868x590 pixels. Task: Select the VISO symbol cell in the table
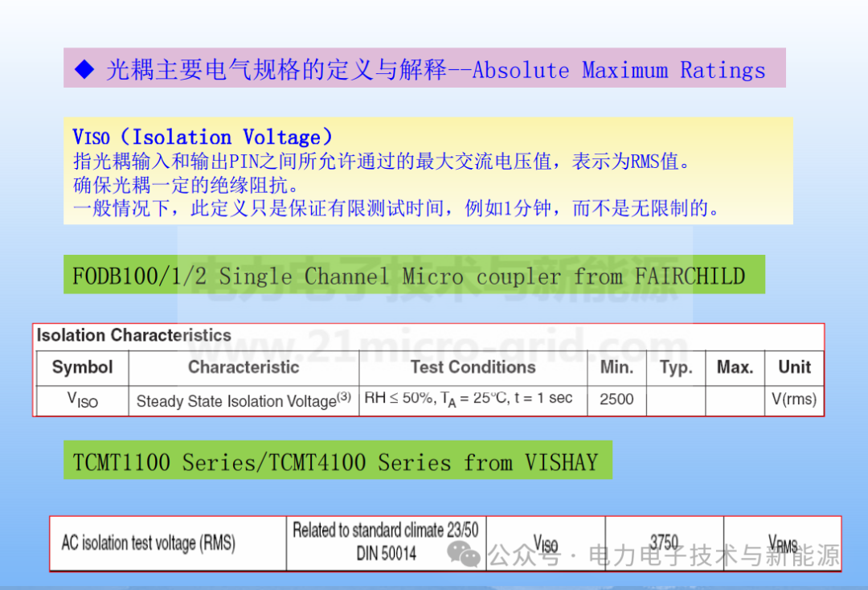[82, 399]
